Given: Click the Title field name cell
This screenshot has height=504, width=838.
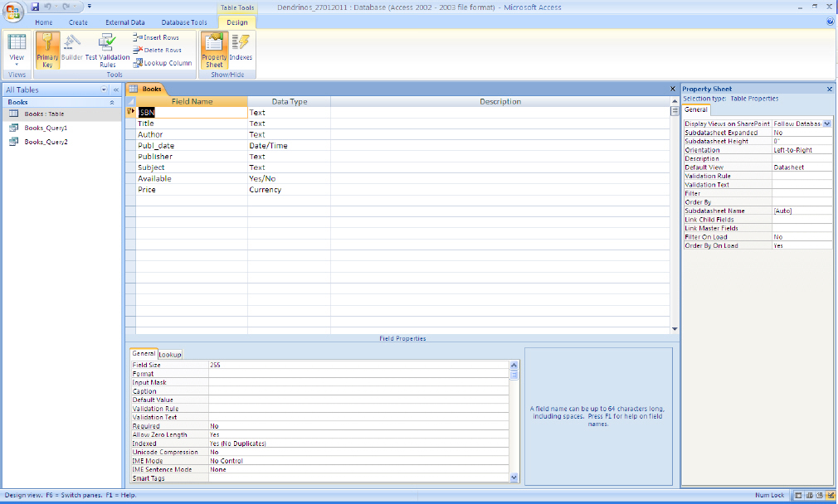Looking at the screenshot, I should (x=192, y=124).
